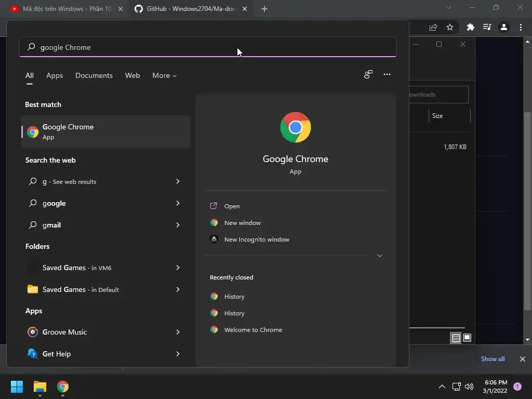Open the first History recently closed item

coord(234,296)
